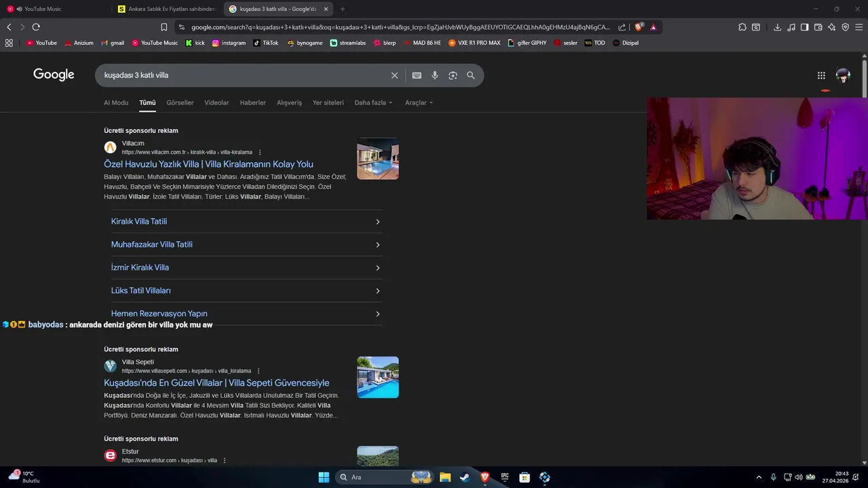Expand Muhafazakar Villa Tatili sitelink chevron
Viewport: 868px width, 488px height.
click(378, 245)
